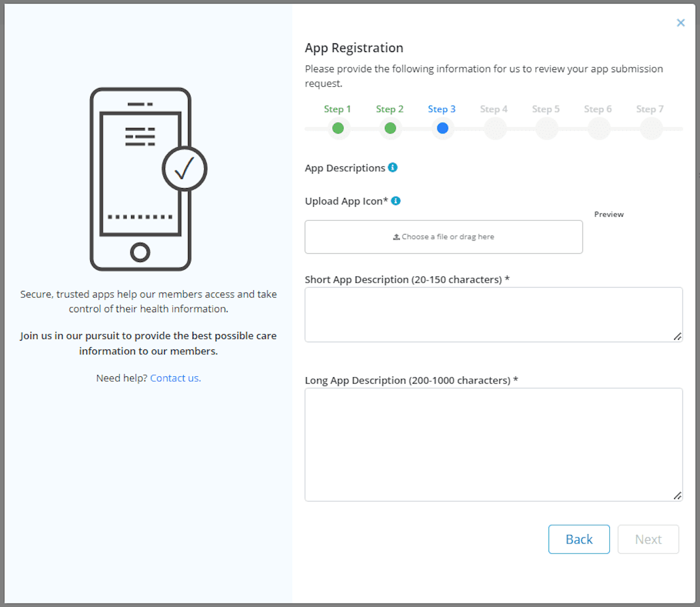Select the Step 2 progress circle
Screen dimensions: 700x607
click(390, 128)
